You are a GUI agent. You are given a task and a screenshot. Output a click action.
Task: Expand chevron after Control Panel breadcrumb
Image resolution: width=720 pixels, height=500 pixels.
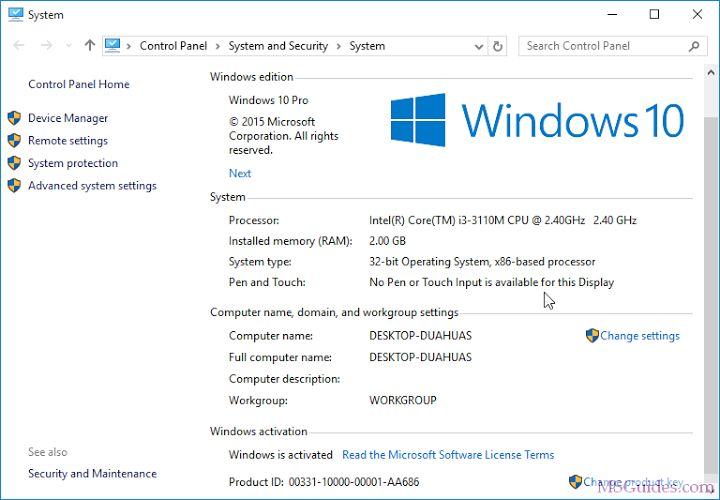[218, 46]
